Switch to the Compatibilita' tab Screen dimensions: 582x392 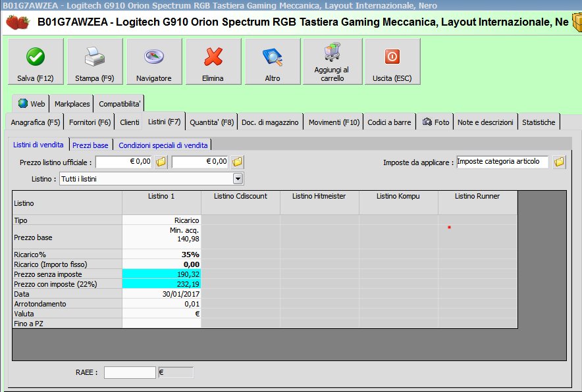point(119,104)
